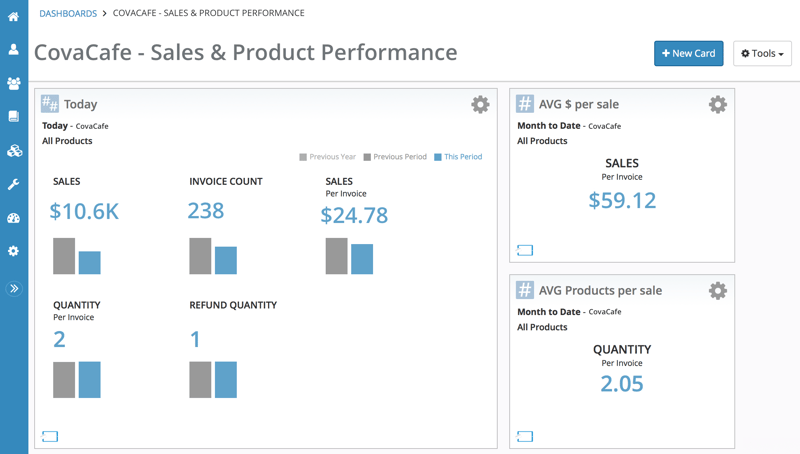Screen dimensions: 800x454
Task: Toggle the Previous Year legend item
Action: (328, 157)
